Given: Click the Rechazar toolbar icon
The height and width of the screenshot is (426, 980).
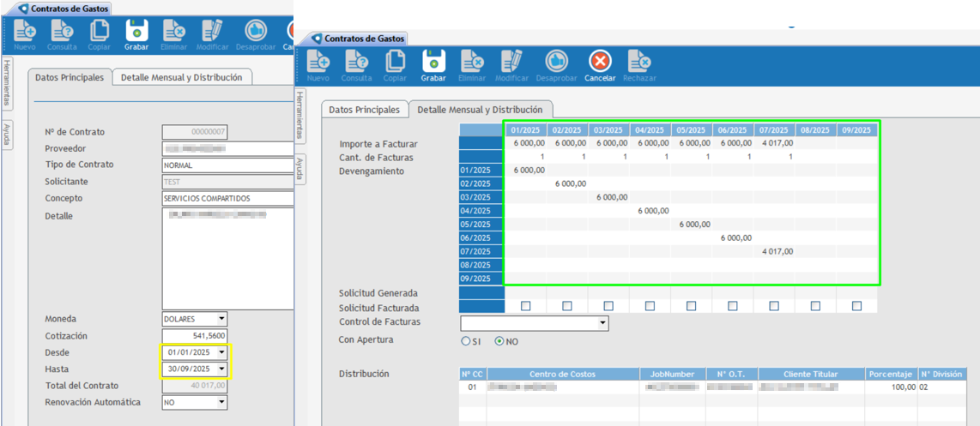Looking at the screenshot, I should click(639, 63).
